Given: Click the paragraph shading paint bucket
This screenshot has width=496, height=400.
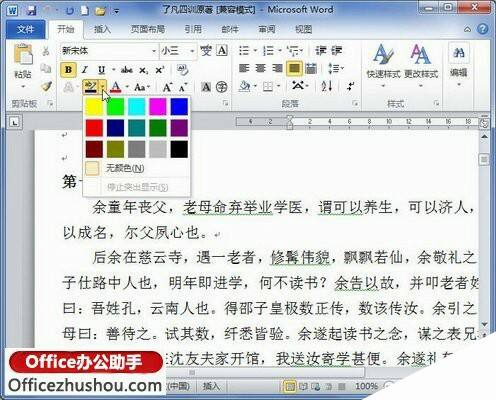Looking at the screenshot, I should click(x=245, y=87).
